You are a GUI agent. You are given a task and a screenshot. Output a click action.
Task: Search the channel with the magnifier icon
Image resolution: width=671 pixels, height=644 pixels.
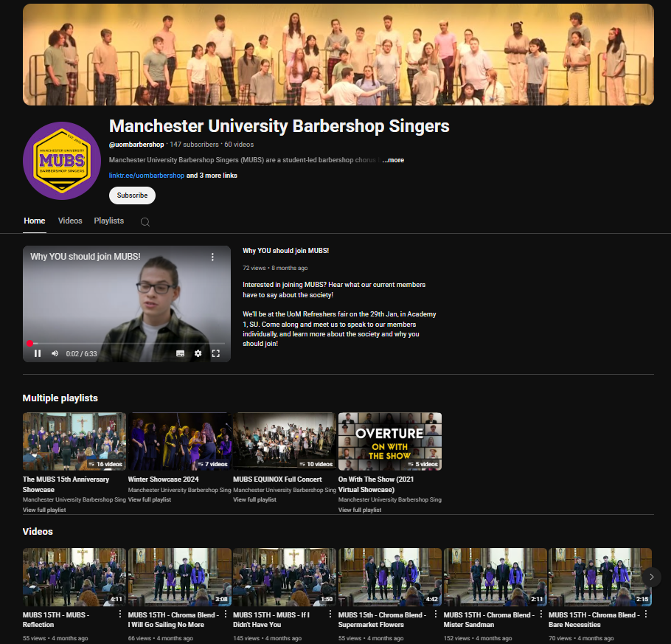pyautogui.click(x=145, y=221)
